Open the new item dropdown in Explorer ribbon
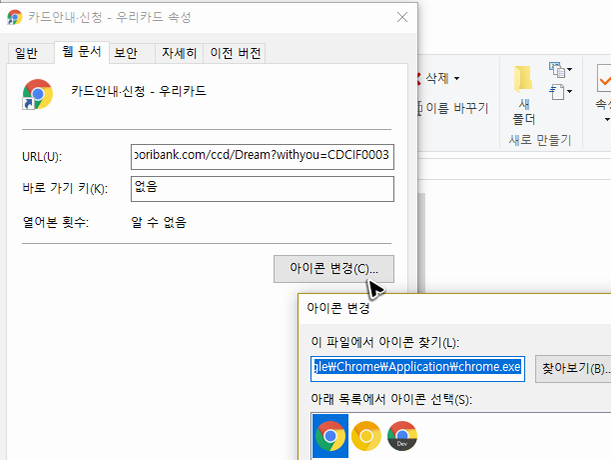The image size is (611, 460). (x=561, y=70)
